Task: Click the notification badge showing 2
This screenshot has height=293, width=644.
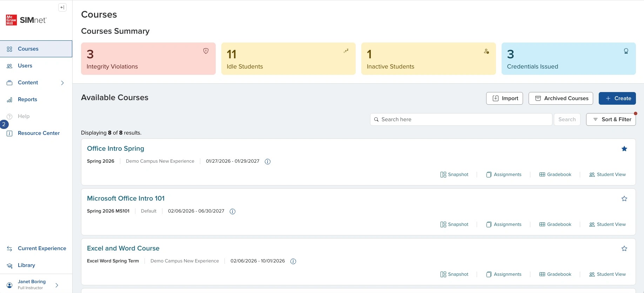Action: [x=4, y=124]
